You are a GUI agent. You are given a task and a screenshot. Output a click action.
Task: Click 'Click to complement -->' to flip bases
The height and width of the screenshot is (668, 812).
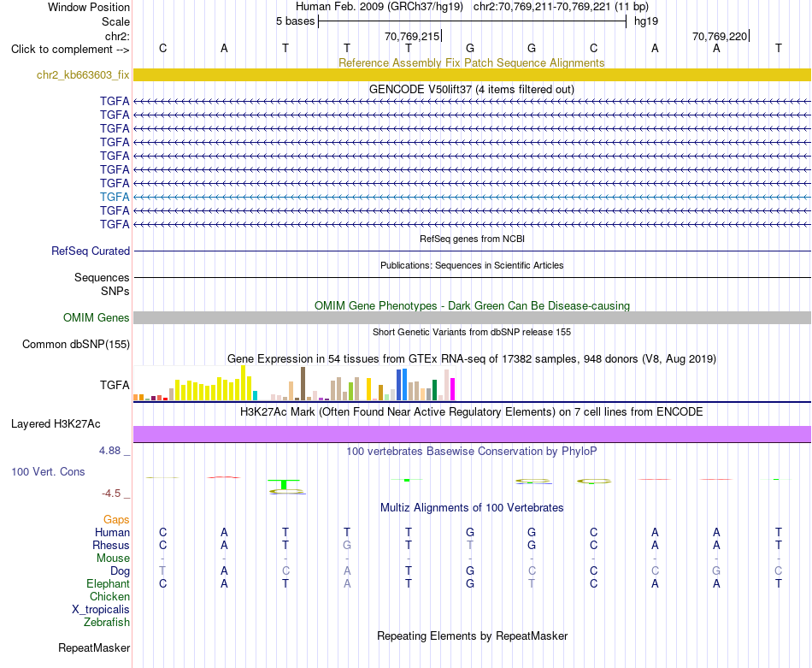[x=70, y=50]
